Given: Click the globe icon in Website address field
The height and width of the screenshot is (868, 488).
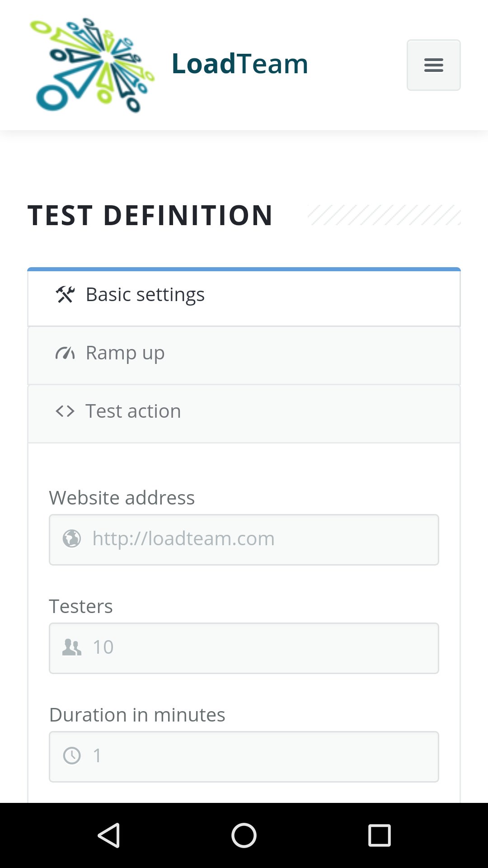Looking at the screenshot, I should (72, 539).
